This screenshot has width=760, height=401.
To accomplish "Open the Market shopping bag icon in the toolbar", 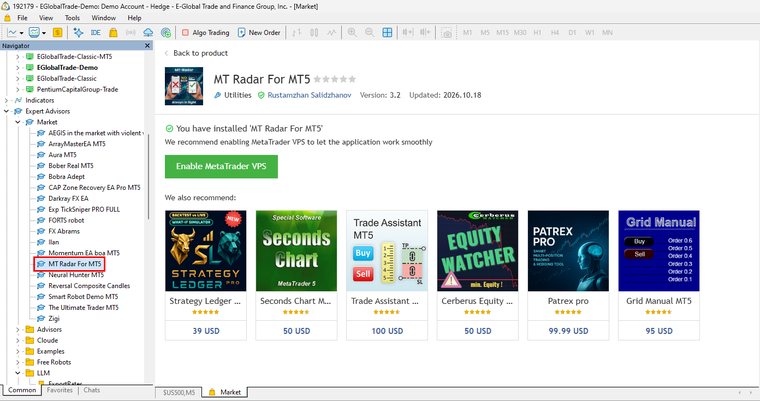I will tap(113, 32).
